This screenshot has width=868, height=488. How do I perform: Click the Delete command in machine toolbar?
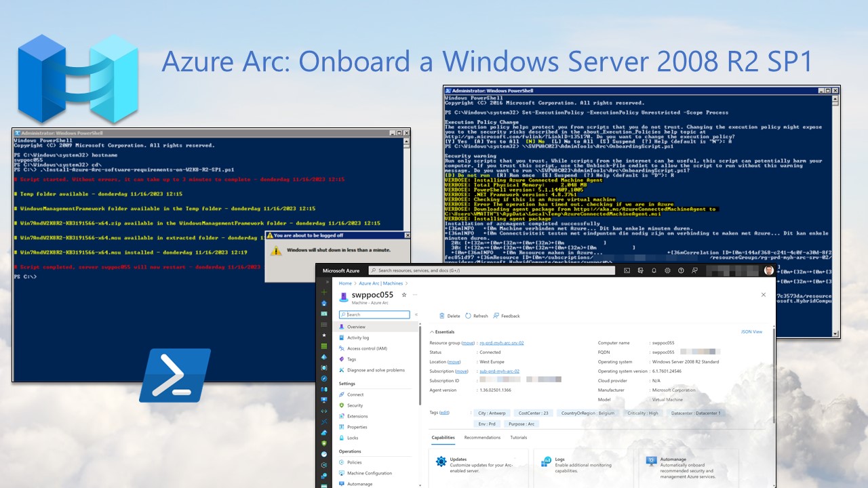(450, 316)
